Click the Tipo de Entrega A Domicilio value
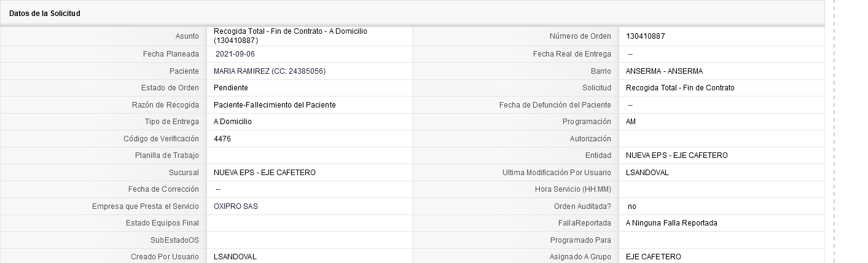Screen dimensions: 868x263 233,122
